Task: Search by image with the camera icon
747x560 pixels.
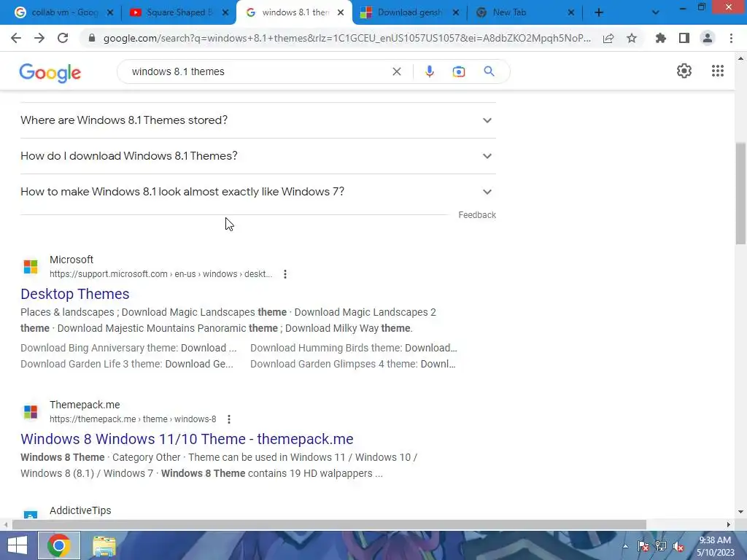Action: (x=458, y=71)
